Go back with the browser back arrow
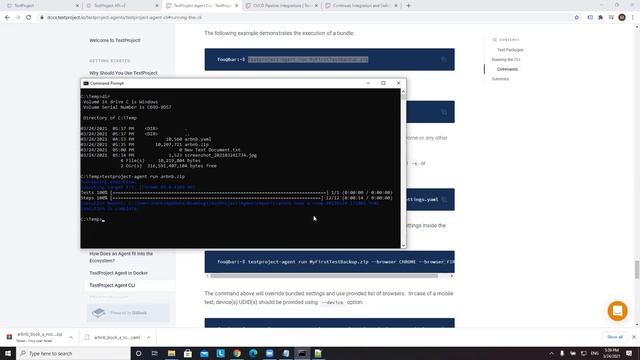The image size is (640, 360). click(x=7, y=18)
